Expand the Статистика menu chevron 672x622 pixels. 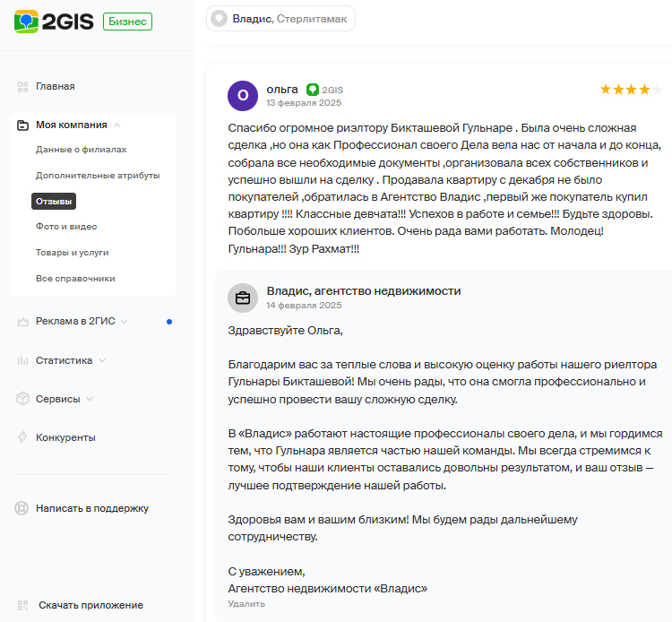[x=102, y=360]
